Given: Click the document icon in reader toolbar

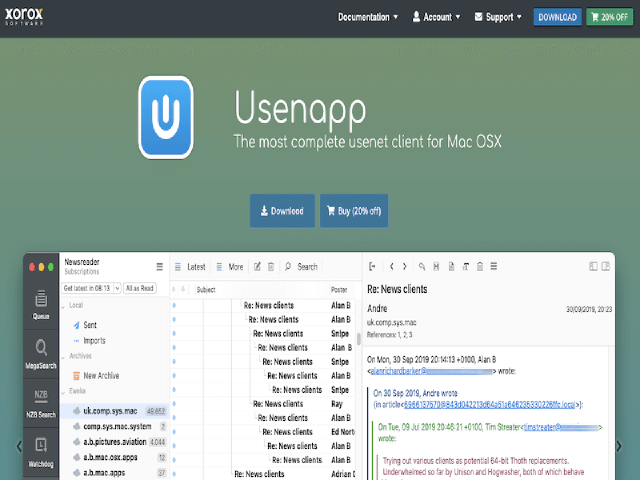Looking at the screenshot, I should [x=451, y=267].
